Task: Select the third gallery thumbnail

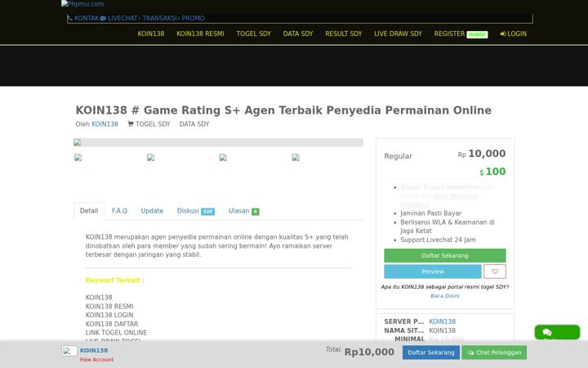Action: click(x=223, y=157)
